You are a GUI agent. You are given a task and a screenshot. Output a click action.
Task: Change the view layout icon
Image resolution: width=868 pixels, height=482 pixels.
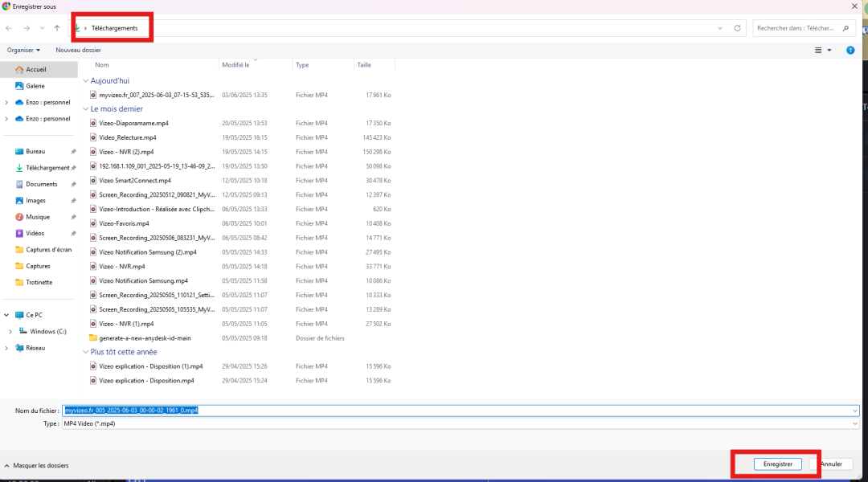click(x=818, y=51)
